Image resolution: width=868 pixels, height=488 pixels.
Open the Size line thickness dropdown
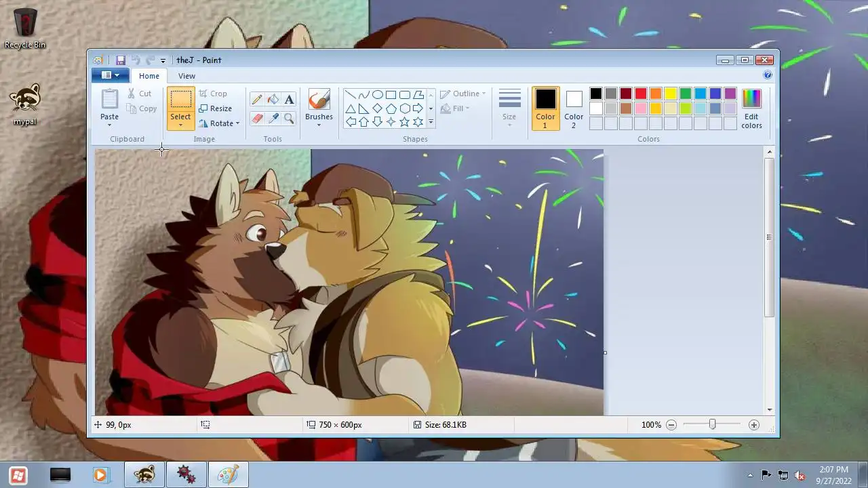[510, 108]
